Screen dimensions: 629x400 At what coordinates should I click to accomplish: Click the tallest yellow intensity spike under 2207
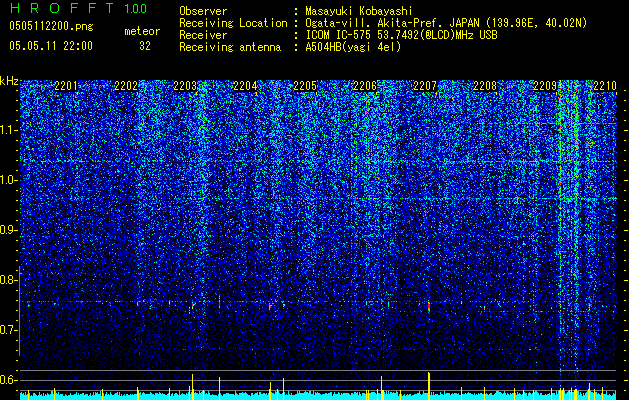(x=429, y=386)
